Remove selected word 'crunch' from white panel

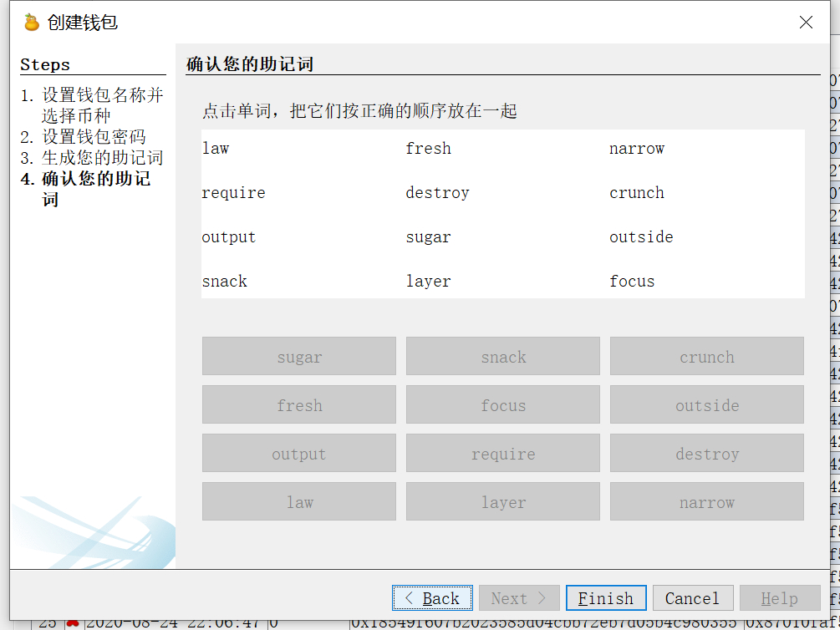tap(636, 192)
